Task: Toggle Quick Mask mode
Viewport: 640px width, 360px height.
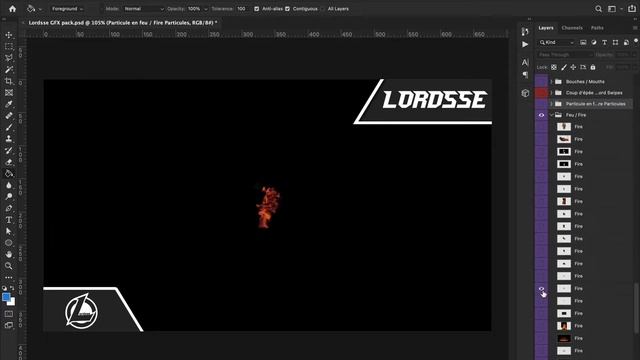Action: [x=9, y=314]
